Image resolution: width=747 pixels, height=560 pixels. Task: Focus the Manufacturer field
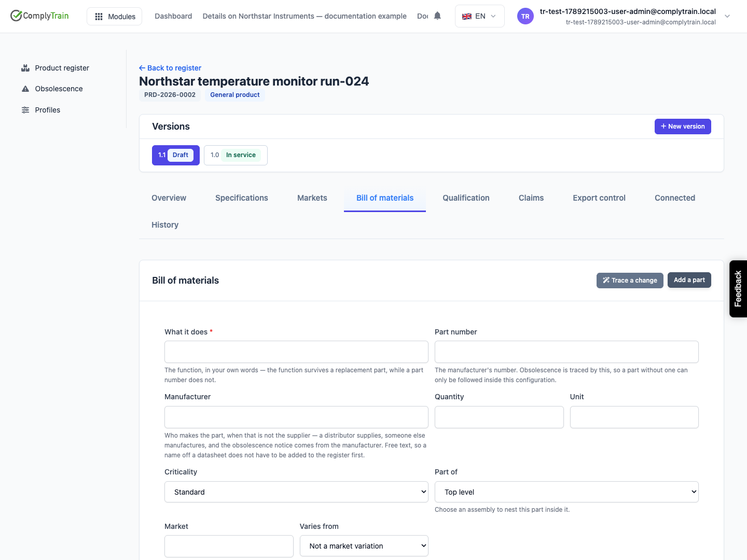296,417
